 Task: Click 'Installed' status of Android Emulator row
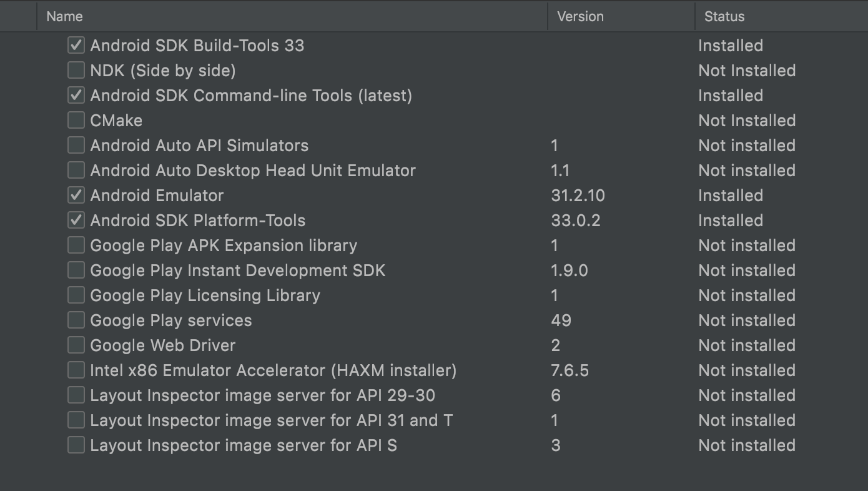[731, 196]
